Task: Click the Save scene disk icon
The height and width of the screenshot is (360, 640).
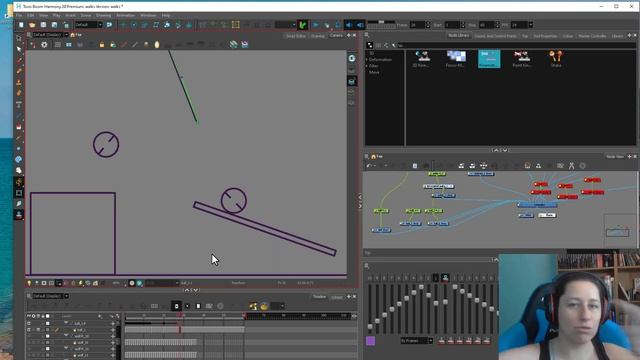Action: [x=43, y=25]
